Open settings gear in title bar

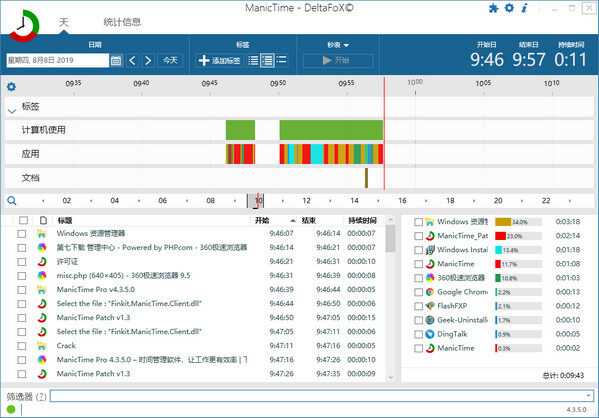click(509, 8)
